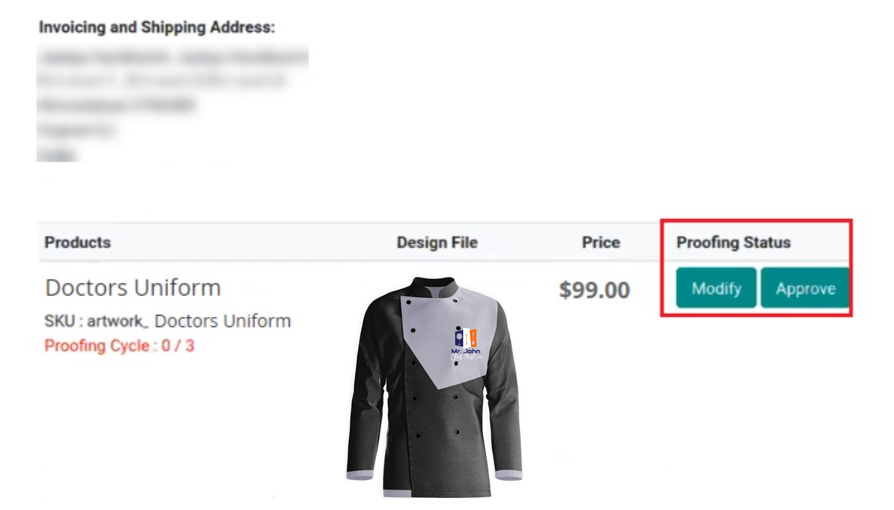
Task: Select the Price column header
Action: tap(601, 242)
